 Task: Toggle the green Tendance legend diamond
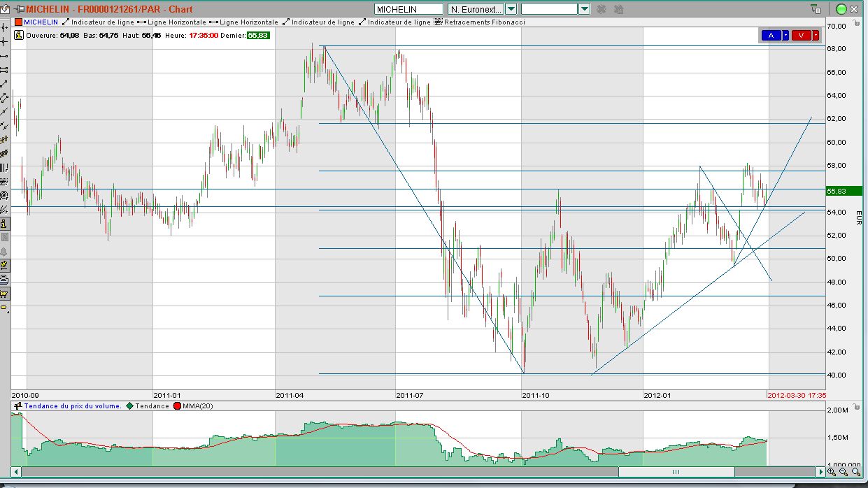click(x=129, y=406)
